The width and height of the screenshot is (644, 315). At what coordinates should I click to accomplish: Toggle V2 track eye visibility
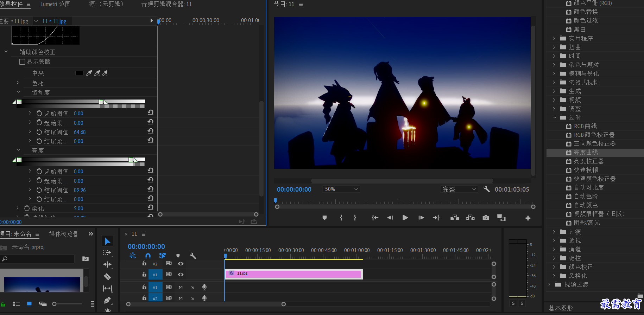pyautogui.click(x=181, y=264)
